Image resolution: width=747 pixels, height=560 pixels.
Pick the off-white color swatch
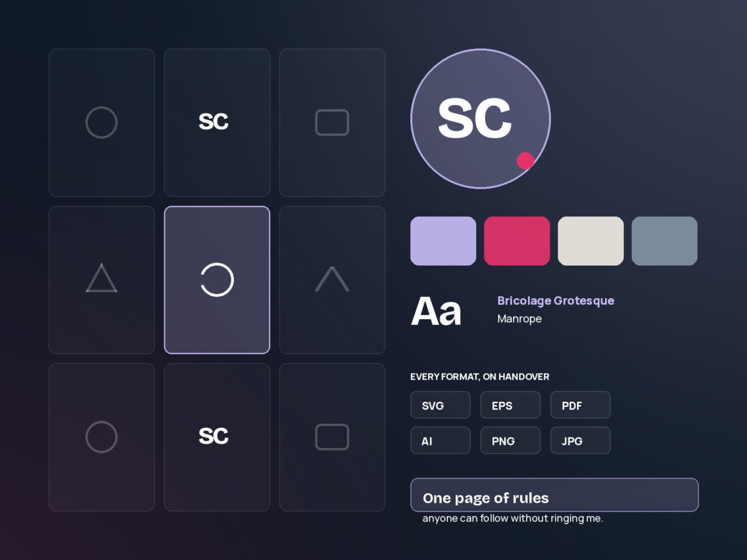tap(591, 241)
